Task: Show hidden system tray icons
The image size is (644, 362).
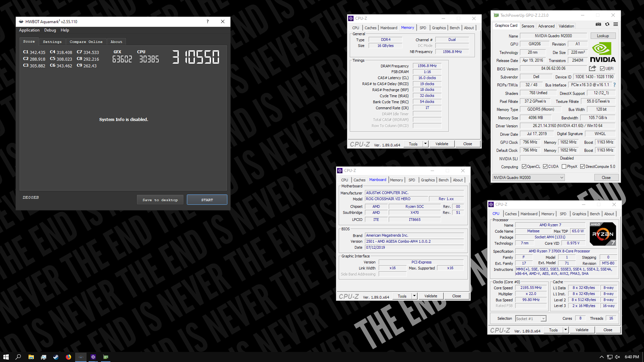Action: click(x=602, y=357)
